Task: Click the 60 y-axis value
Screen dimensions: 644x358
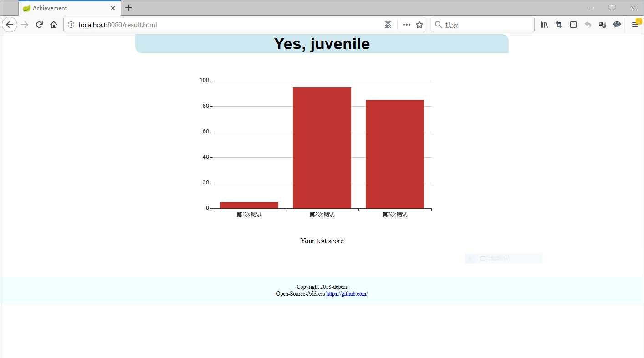Action: tap(206, 131)
